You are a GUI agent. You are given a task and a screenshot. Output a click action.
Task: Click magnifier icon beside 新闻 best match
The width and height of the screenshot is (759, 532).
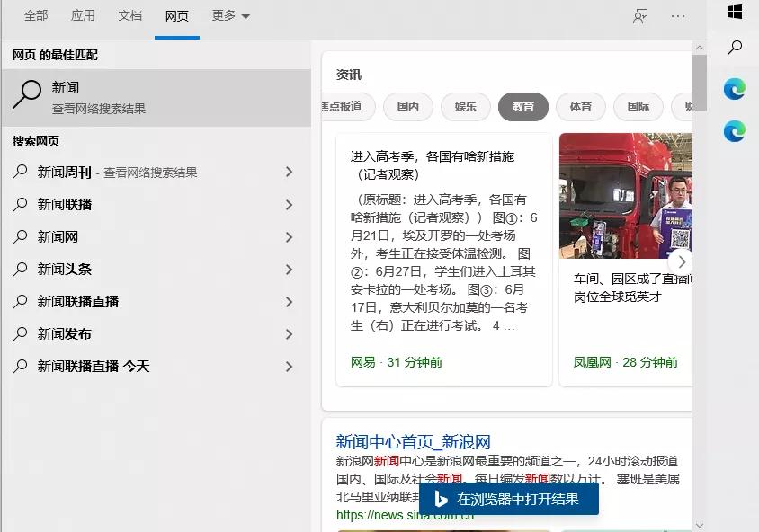pos(27,93)
